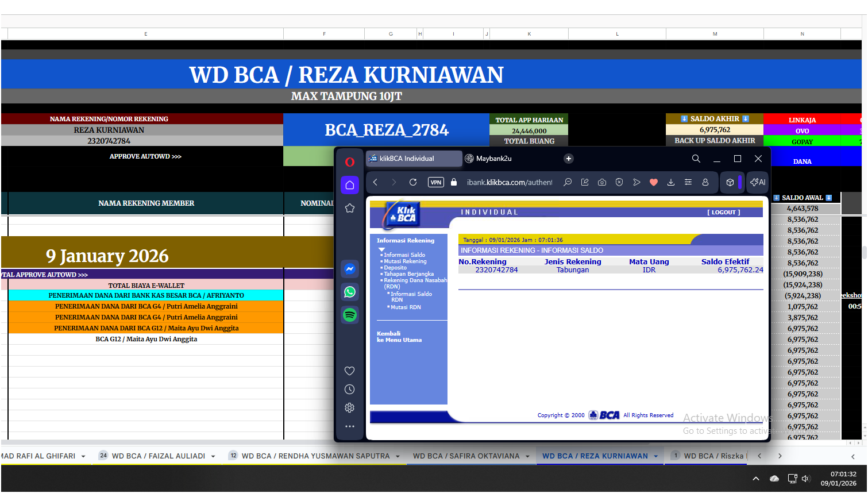This screenshot has width=868, height=493.
Task: Open the profile account icon in Opera
Action: 705,182
